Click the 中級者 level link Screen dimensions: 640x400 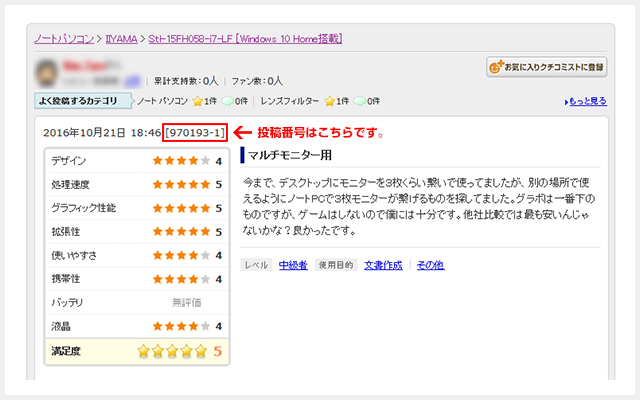pyautogui.click(x=293, y=265)
